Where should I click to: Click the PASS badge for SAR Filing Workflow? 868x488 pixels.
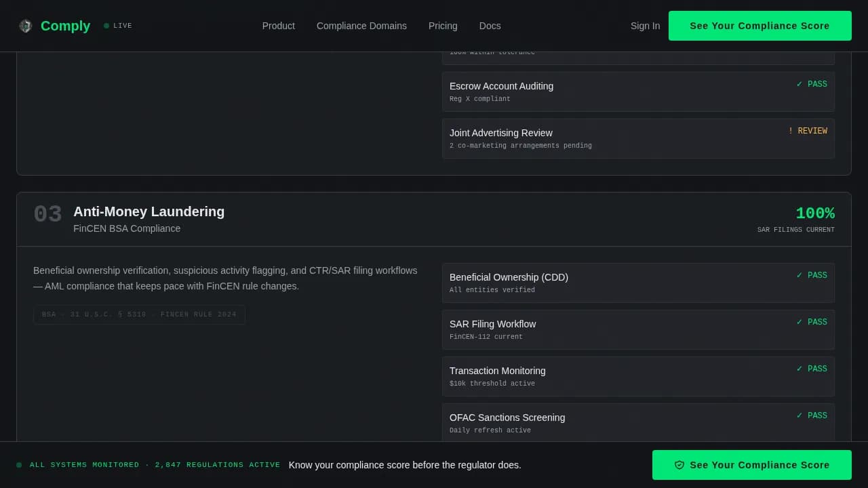pyautogui.click(x=812, y=322)
